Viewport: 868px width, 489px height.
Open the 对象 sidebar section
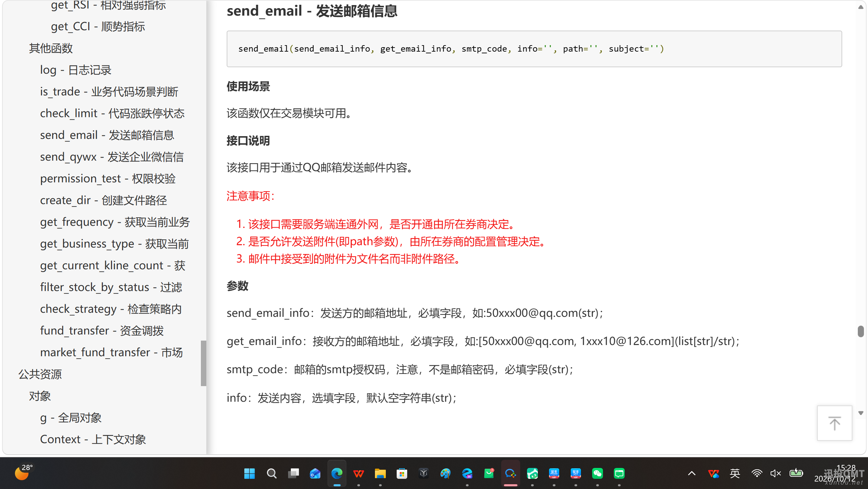[x=40, y=396]
